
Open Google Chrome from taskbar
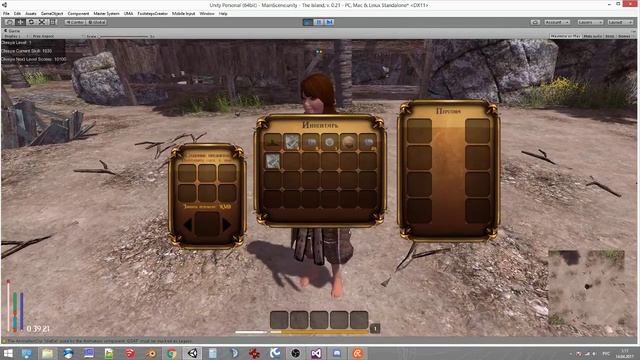[x=171, y=353]
